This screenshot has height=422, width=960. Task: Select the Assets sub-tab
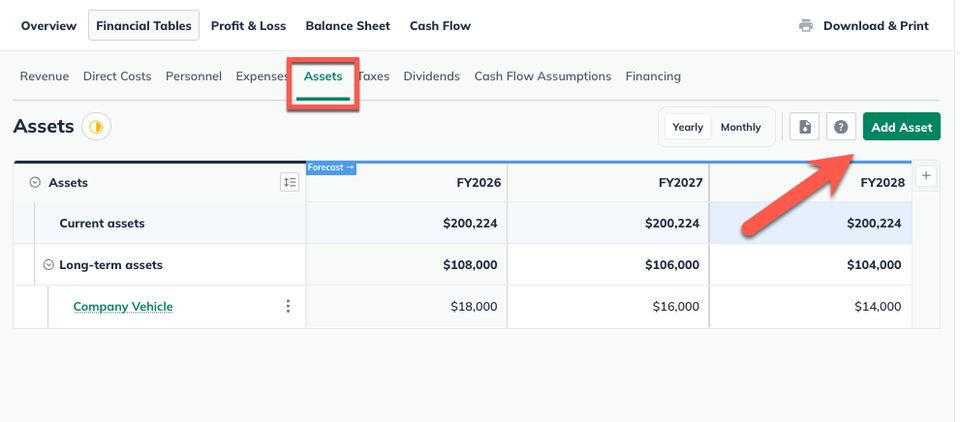(x=323, y=77)
